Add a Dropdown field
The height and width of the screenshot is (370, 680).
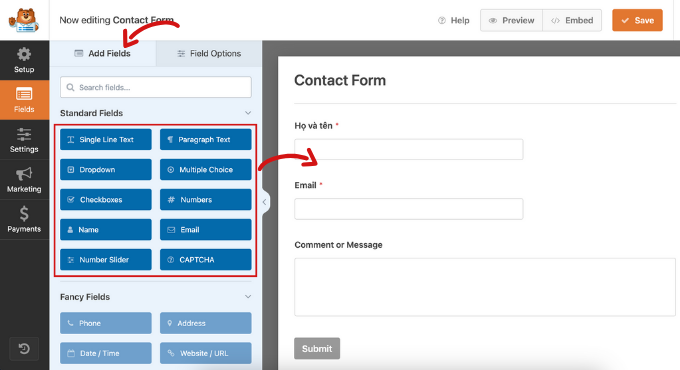click(106, 170)
